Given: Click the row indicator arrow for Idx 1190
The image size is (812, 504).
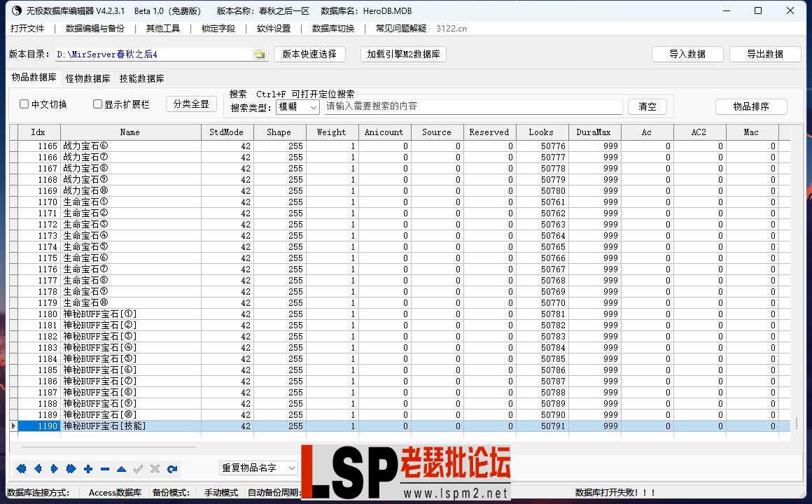Looking at the screenshot, I should tap(13, 426).
